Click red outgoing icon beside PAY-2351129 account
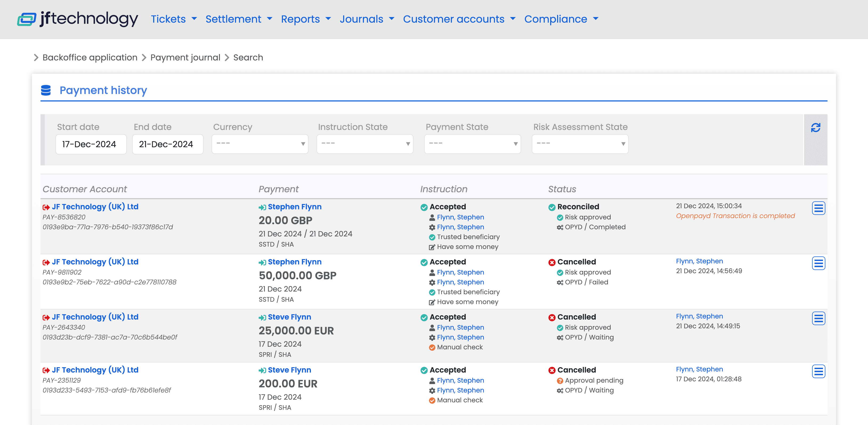The image size is (868, 425). (x=46, y=370)
